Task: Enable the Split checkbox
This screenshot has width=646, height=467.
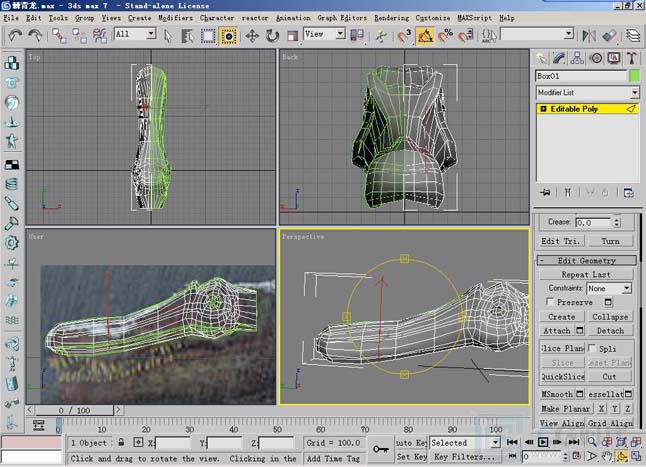Action: tap(592, 348)
